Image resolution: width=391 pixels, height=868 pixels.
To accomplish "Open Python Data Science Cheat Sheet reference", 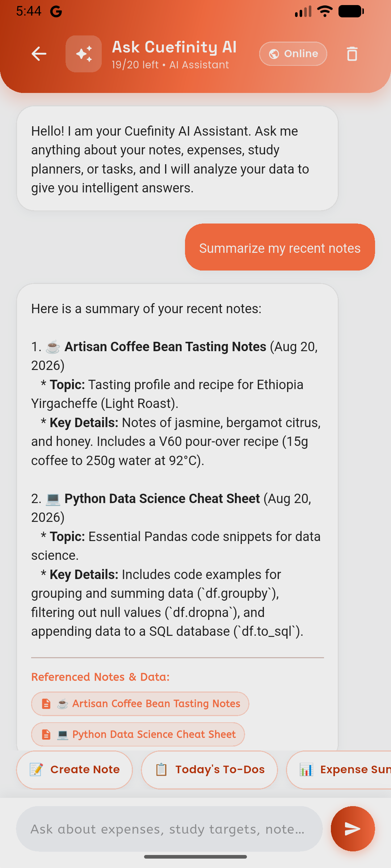I will pos(138,735).
